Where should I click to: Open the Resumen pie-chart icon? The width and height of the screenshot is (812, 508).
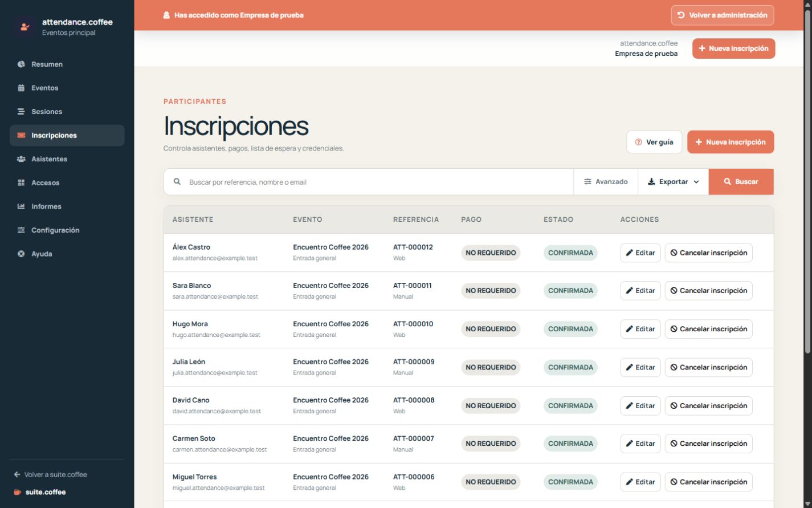click(21, 64)
